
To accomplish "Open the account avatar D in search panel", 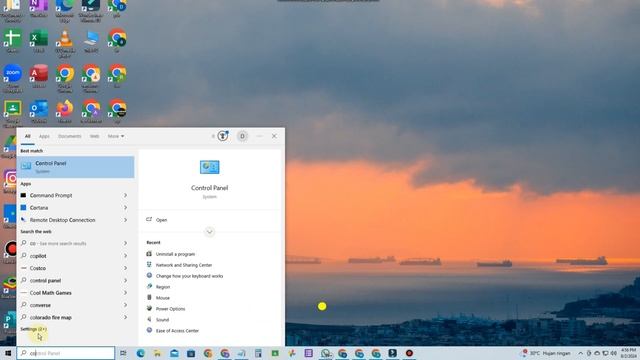I will click(242, 136).
